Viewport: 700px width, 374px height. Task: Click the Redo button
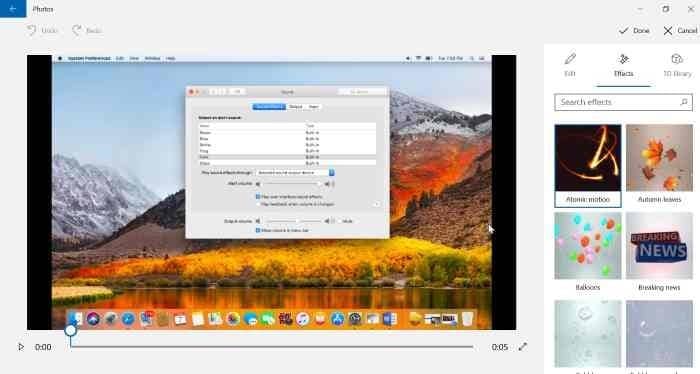click(87, 30)
